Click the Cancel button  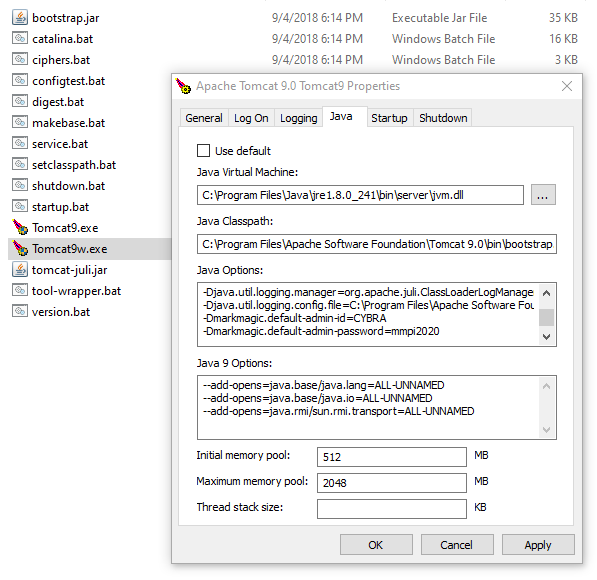[x=457, y=545]
